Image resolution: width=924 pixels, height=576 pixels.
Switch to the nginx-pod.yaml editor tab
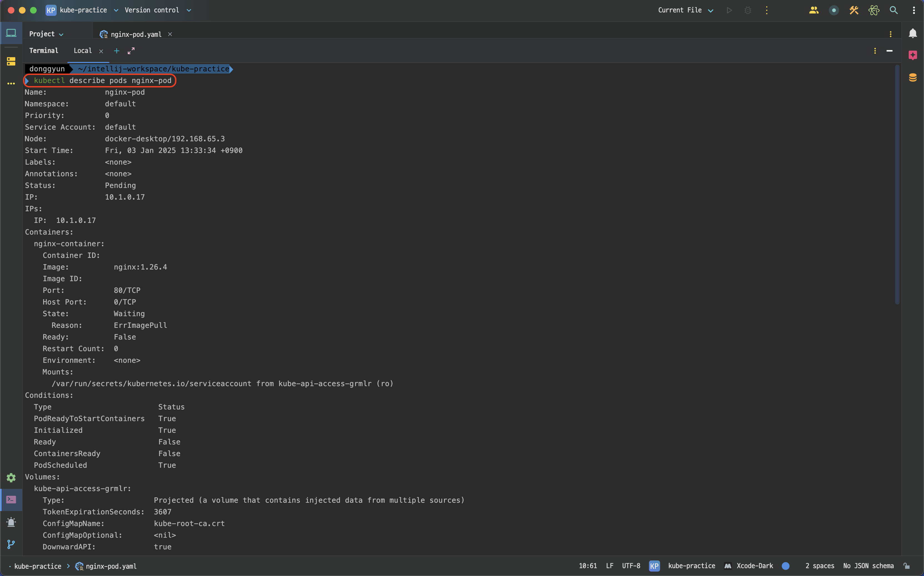coord(136,34)
